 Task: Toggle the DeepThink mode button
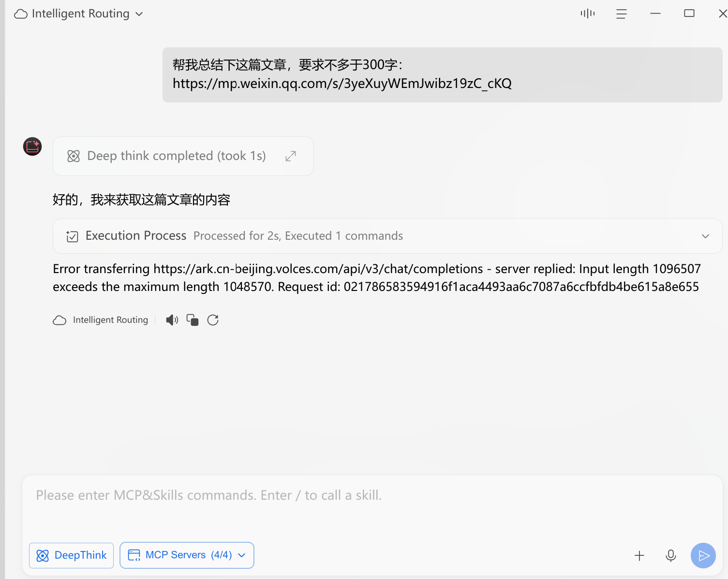point(72,555)
